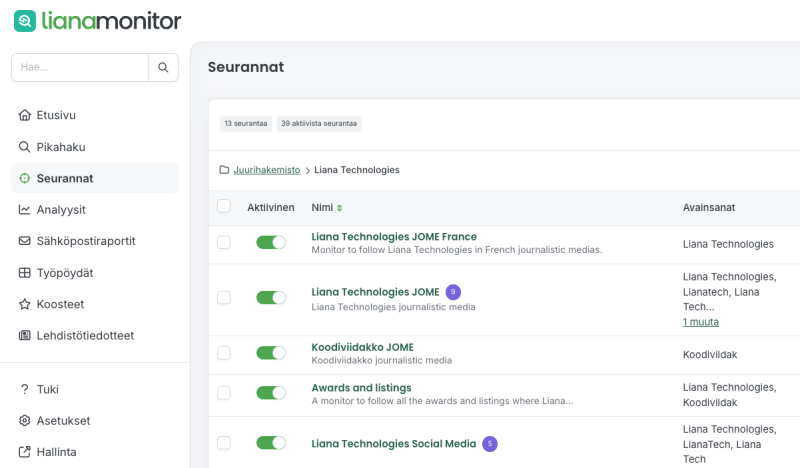
Task: Focus the Hae... search field
Action: (x=80, y=67)
